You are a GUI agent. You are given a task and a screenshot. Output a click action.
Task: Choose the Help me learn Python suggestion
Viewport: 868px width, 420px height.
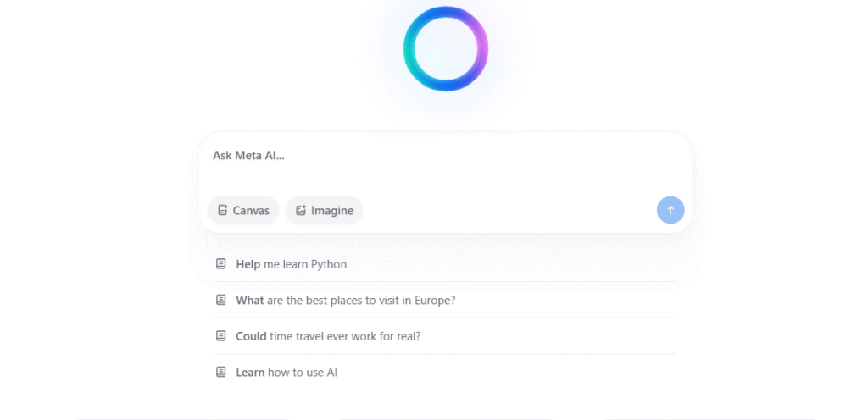(446, 264)
